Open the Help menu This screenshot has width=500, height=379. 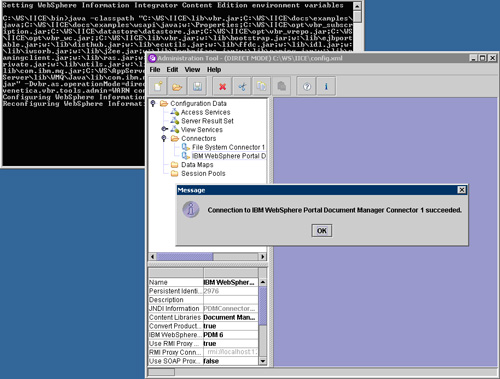214,70
